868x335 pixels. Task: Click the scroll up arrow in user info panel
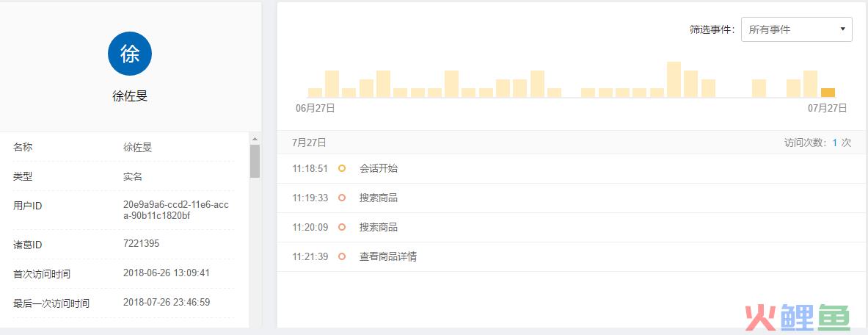click(x=255, y=139)
